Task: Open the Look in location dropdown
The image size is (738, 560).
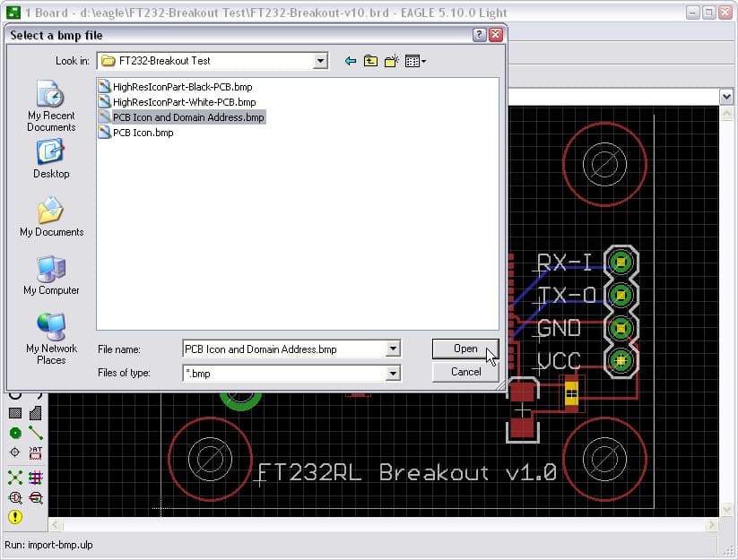Action: [x=320, y=61]
